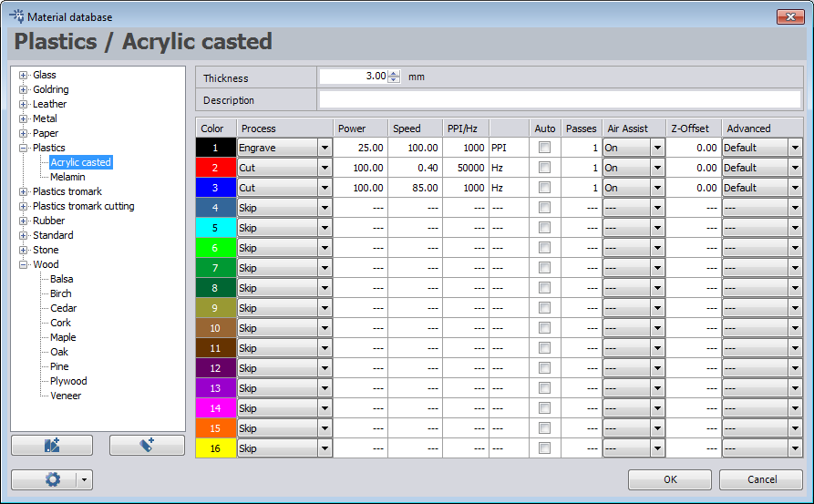This screenshot has height=504, width=814.
Task: Click the Material database icon in title bar
Action: click(15, 15)
